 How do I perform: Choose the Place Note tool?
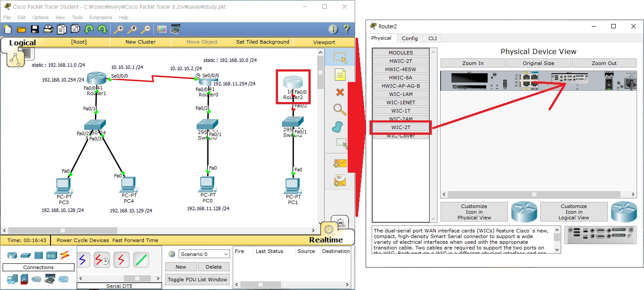point(340,75)
